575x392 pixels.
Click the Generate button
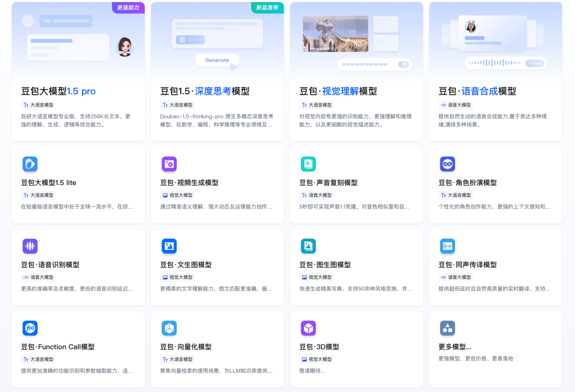(x=217, y=60)
